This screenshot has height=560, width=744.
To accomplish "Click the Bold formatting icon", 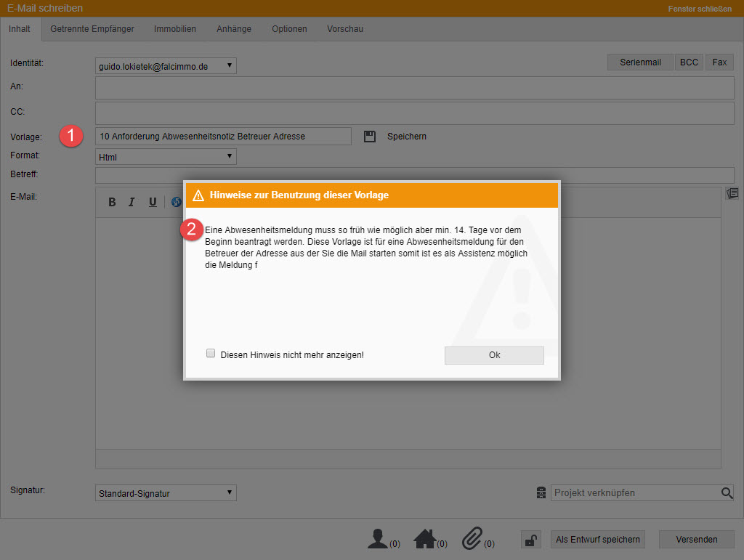I will pyautogui.click(x=112, y=202).
